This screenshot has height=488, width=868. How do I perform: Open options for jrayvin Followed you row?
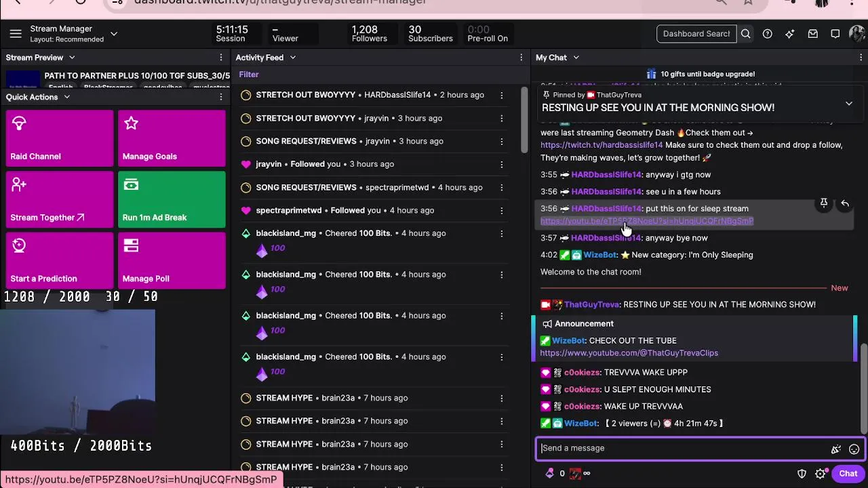click(x=501, y=164)
